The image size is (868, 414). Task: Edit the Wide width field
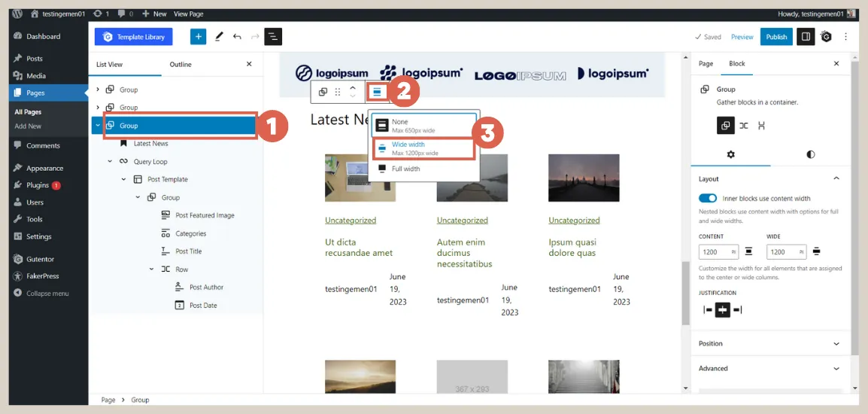coord(787,252)
